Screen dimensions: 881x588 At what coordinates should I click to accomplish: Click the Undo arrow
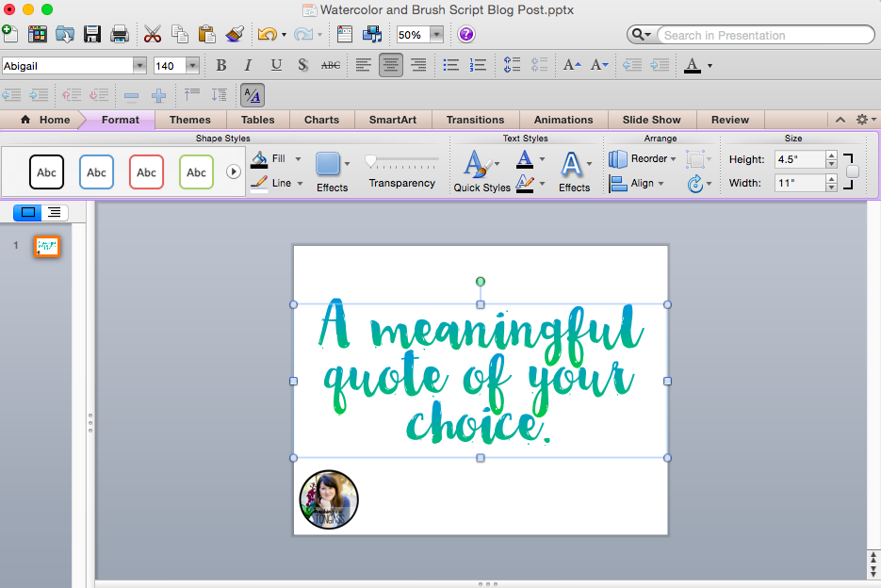coord(267,34)
